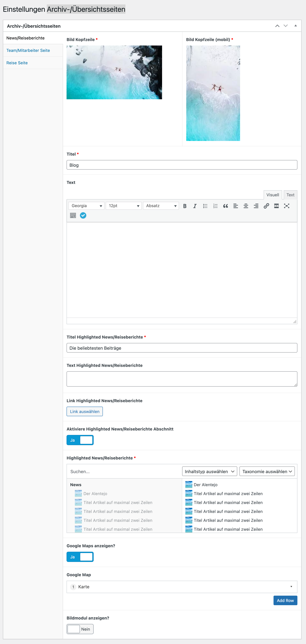Click the insert link icon
The image size is (306, 644).
[x=266, y=206]
